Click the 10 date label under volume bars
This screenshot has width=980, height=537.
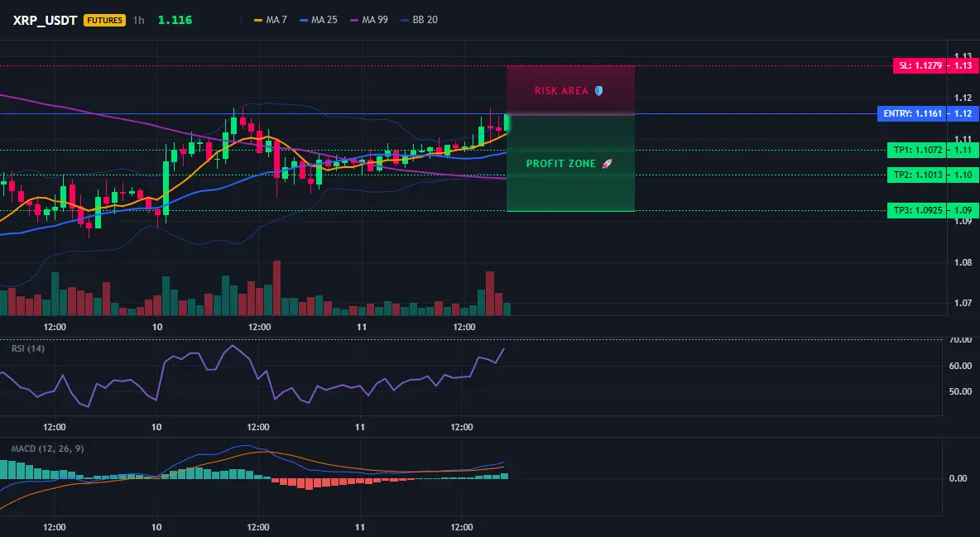(157, 327)
